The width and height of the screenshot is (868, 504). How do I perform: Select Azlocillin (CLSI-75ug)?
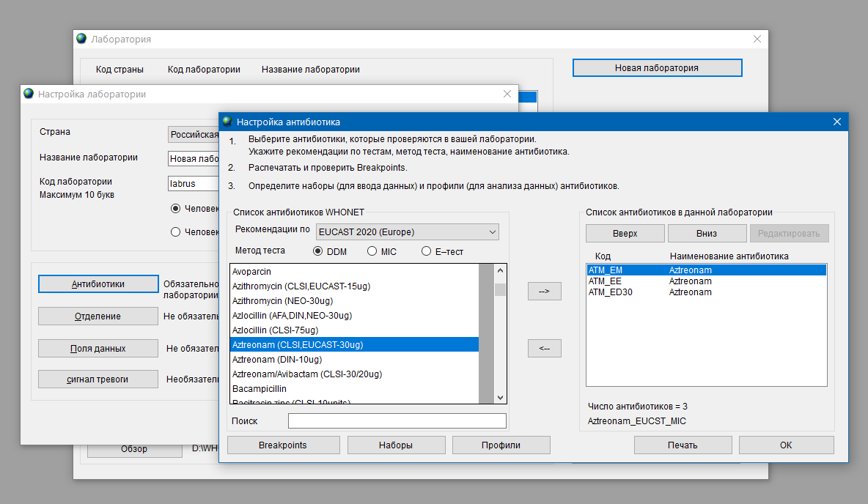coord(354,330)
